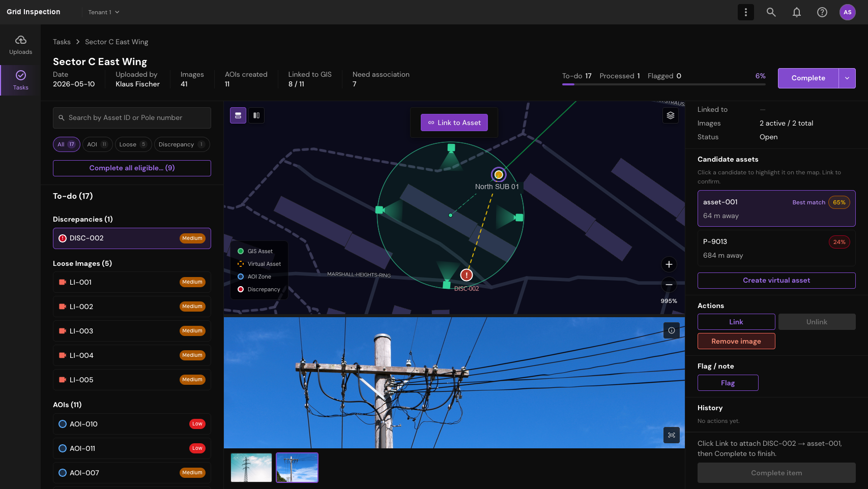Select the utility pole thumbnail
Viewport: 868px width, 489px height.
click(297, 468)
